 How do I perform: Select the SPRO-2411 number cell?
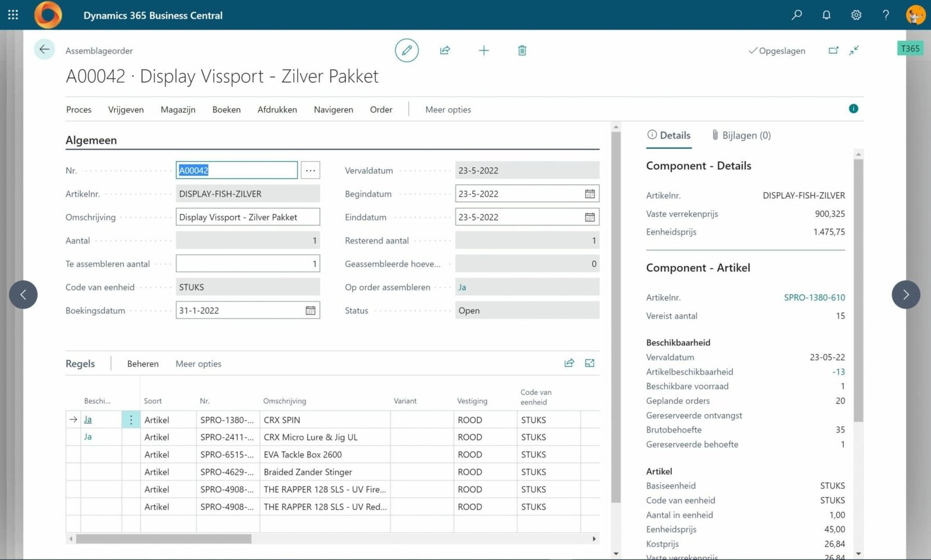coord(227,437)
